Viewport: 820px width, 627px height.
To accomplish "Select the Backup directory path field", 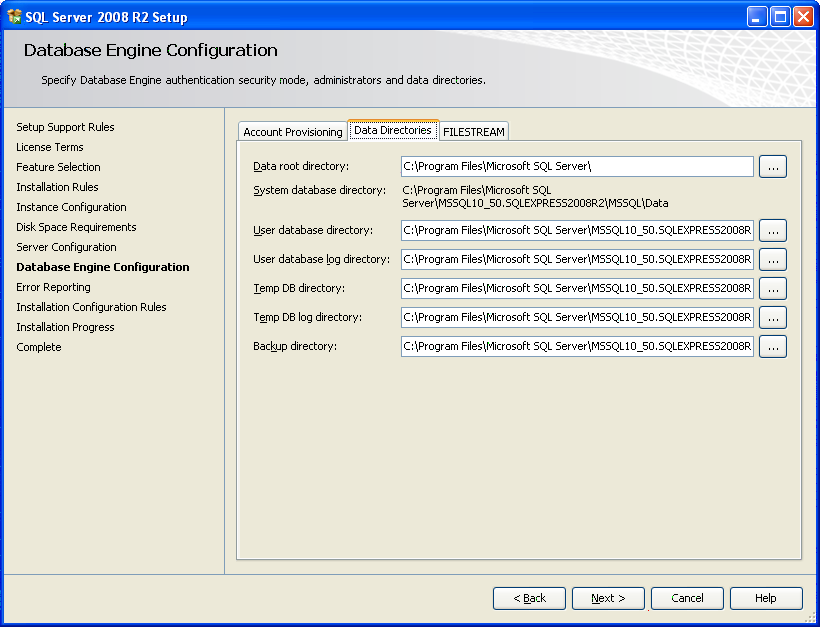I will (577, 347).
